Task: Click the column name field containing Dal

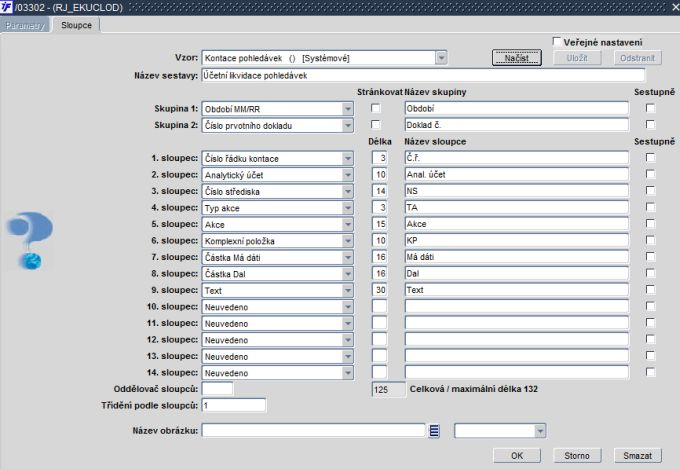Action: (x=517, y=273)
